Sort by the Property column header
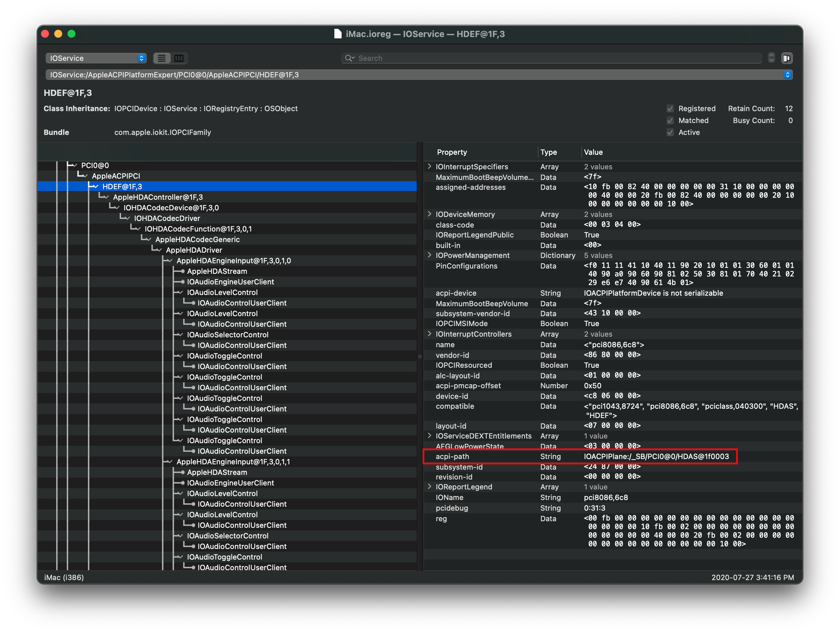This screenshot has height=633, width=840. tap(452, 152)
